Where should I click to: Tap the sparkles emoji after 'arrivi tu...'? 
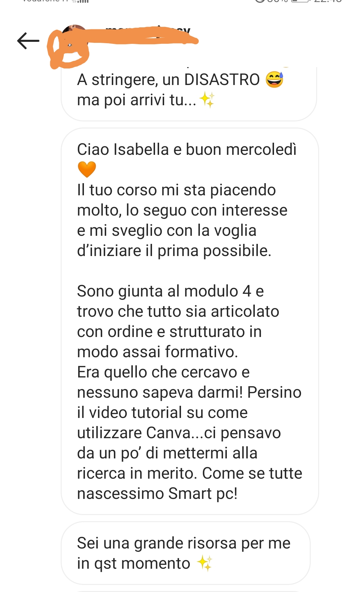(207, 100)
